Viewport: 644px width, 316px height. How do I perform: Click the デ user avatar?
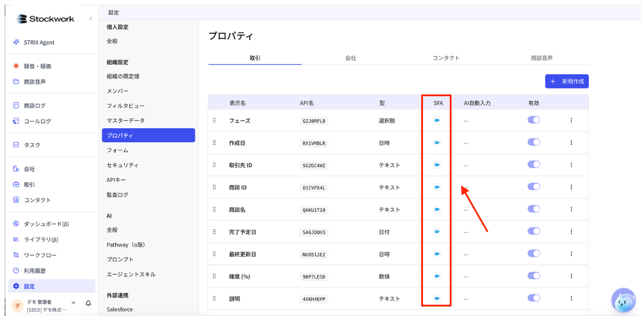[17, 306]
